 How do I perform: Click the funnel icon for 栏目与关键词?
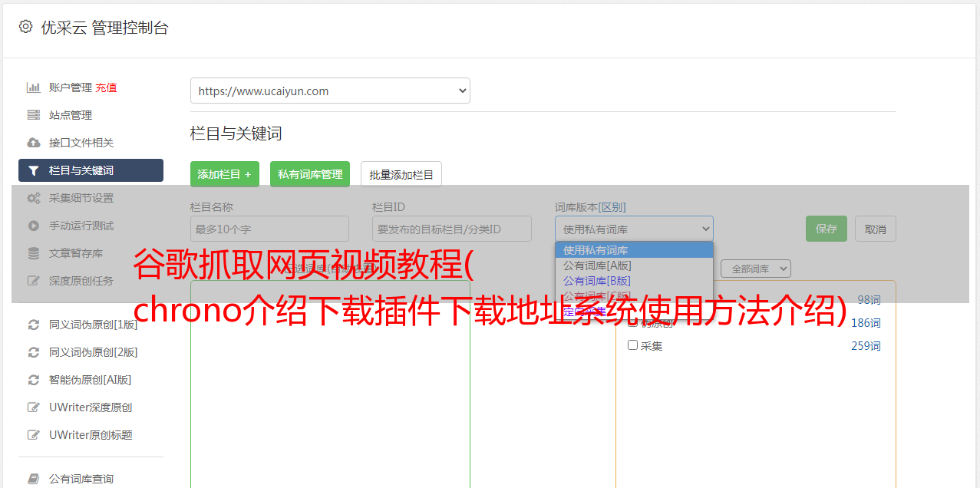click(x=34, y=170)
